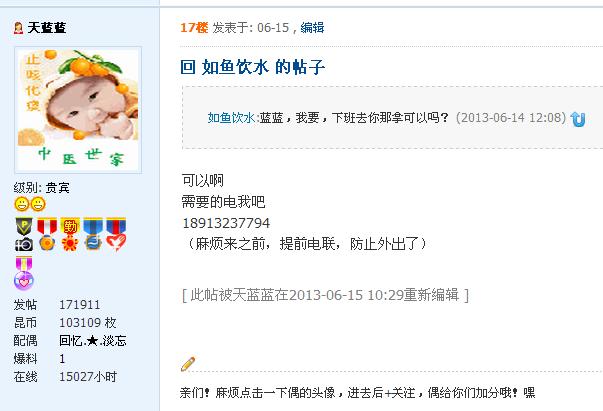Open the 天蓝蓝 username link
Image resolution: width=603 pixels, height=411 pixels.
(47, 28)
